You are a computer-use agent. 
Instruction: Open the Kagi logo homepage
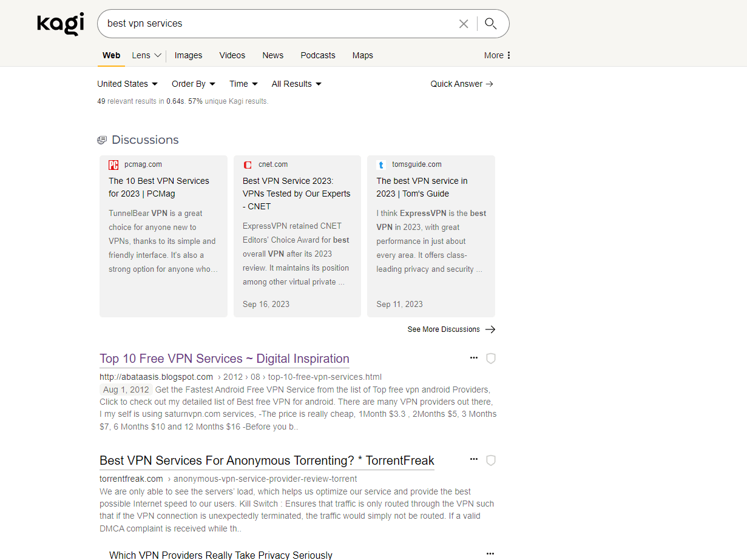60,24
